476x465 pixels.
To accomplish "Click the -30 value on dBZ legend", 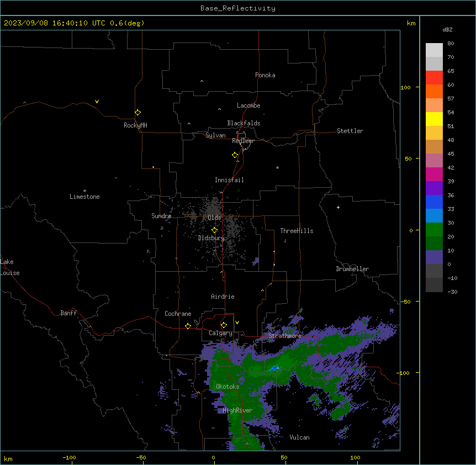I will 452,292.
